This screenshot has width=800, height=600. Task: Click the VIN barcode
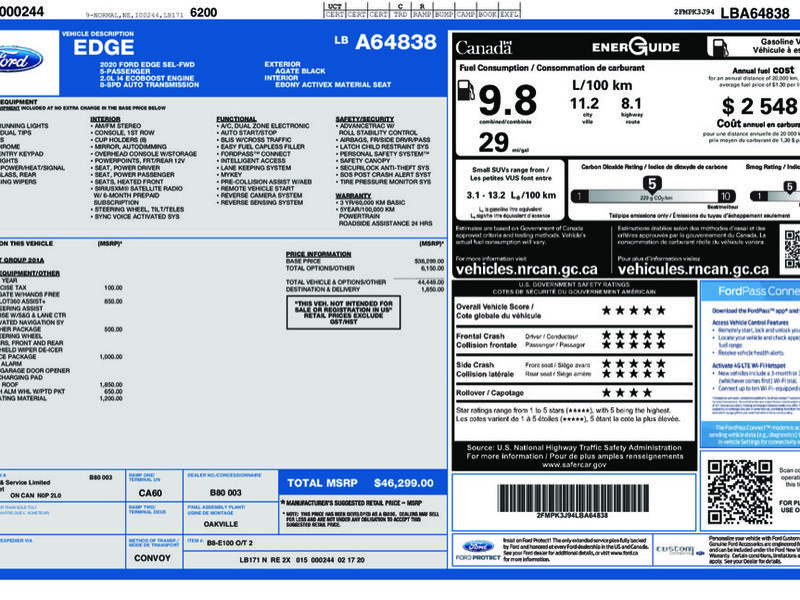(572, 497)
